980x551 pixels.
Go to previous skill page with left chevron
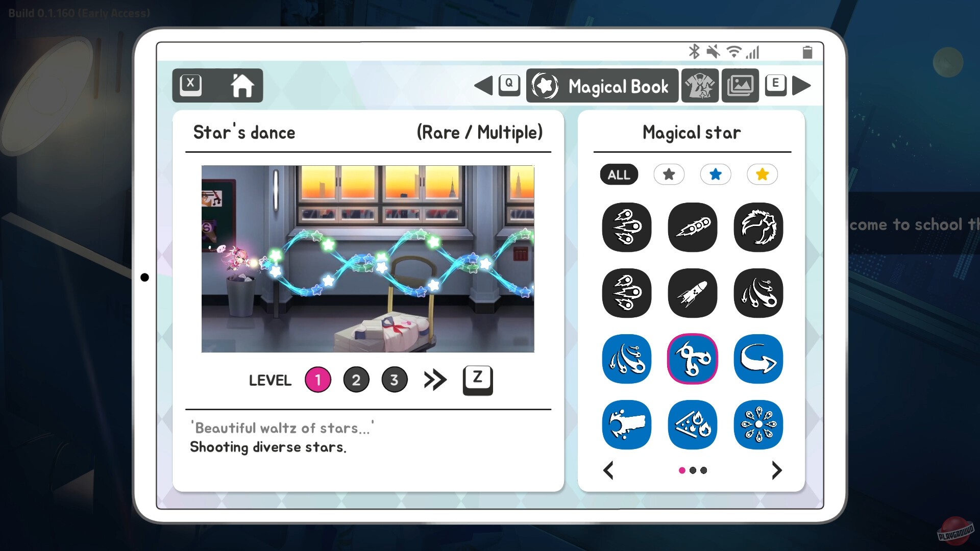(608, 470)
